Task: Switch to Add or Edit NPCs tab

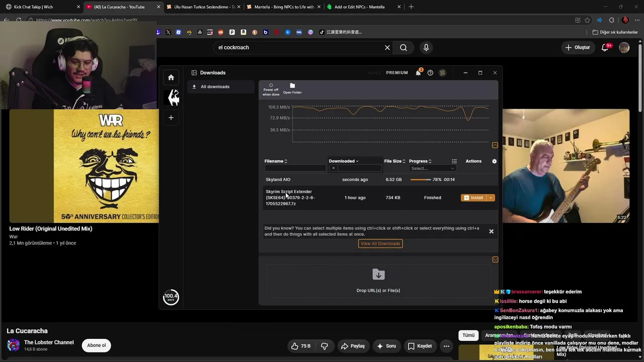Action: (x=364, y=7)
